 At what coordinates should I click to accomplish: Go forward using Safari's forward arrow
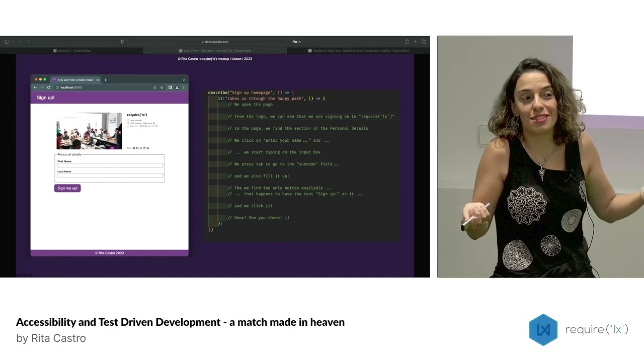click(x=28, y=42)
